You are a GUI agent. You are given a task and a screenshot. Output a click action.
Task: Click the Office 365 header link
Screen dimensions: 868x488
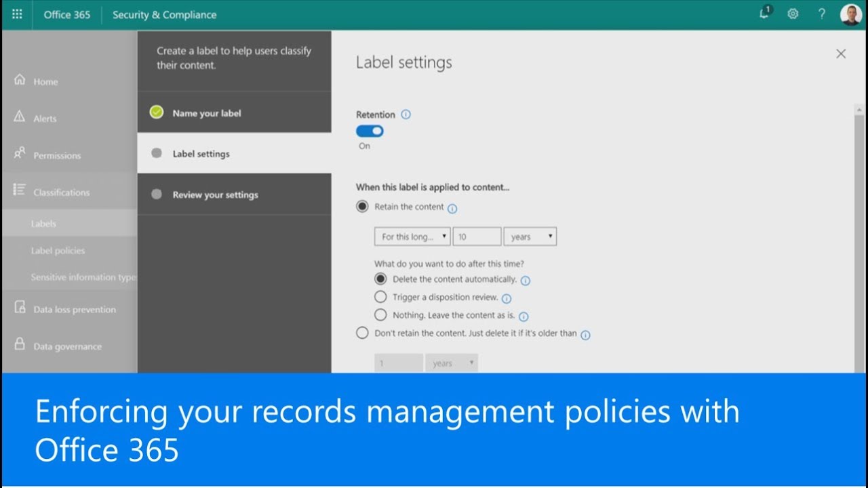tap(67, 14)
